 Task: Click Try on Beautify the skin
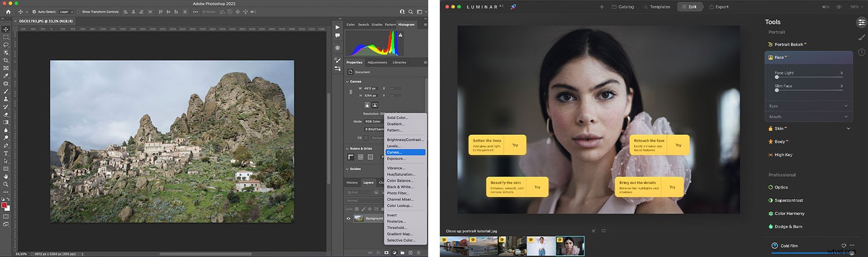click(x=537, y=187)
